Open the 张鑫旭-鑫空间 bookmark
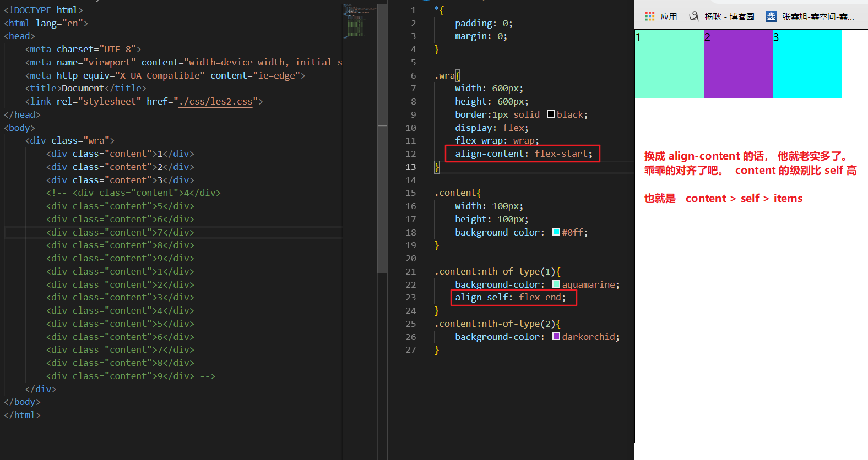Screen dimensions: 868x460 (818, 17)
